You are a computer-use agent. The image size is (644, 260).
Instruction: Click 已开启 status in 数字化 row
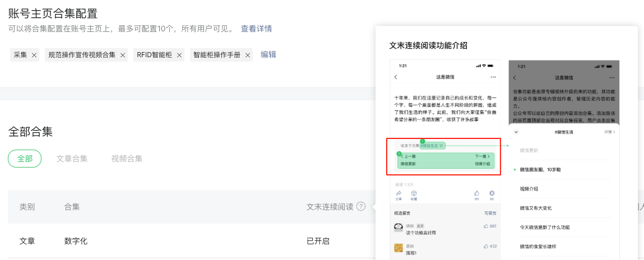tap(318, 241)
